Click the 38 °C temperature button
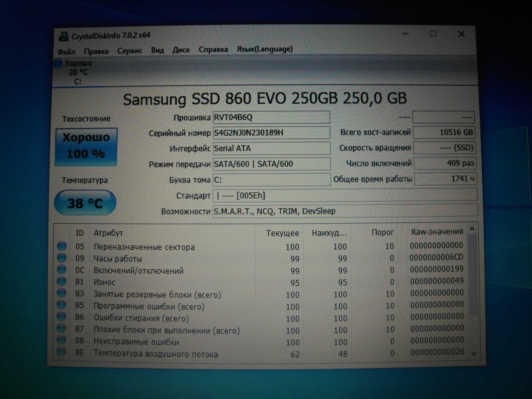 tap(85, 203)
